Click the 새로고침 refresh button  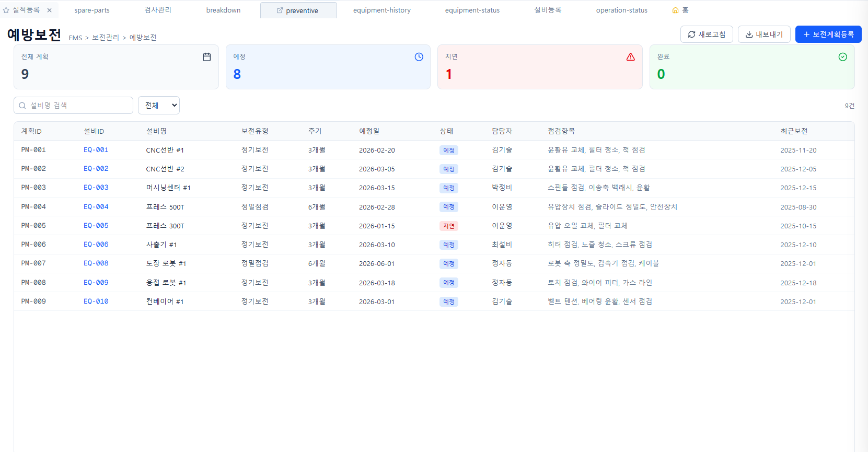(x=707, y=34)
